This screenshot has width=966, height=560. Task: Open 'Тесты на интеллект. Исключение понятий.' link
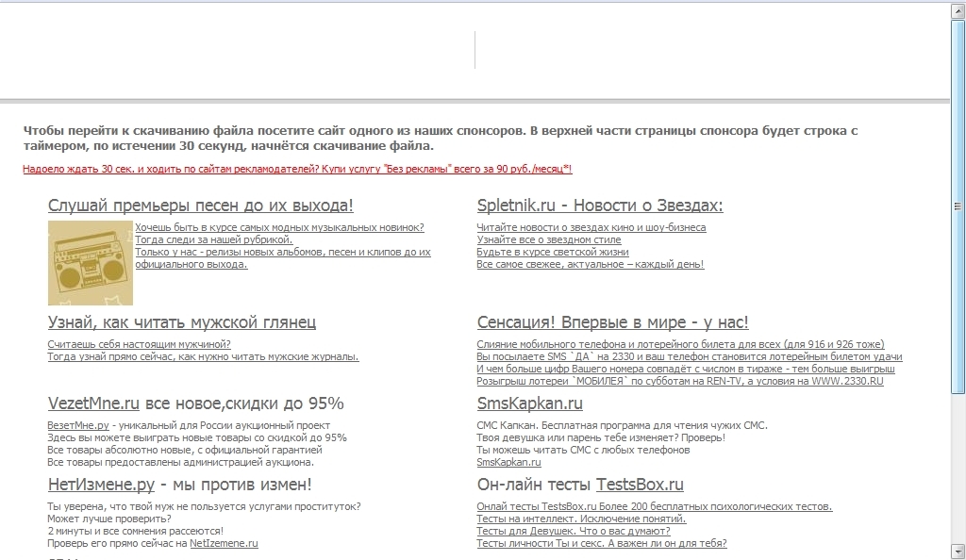tap(581, 519)
